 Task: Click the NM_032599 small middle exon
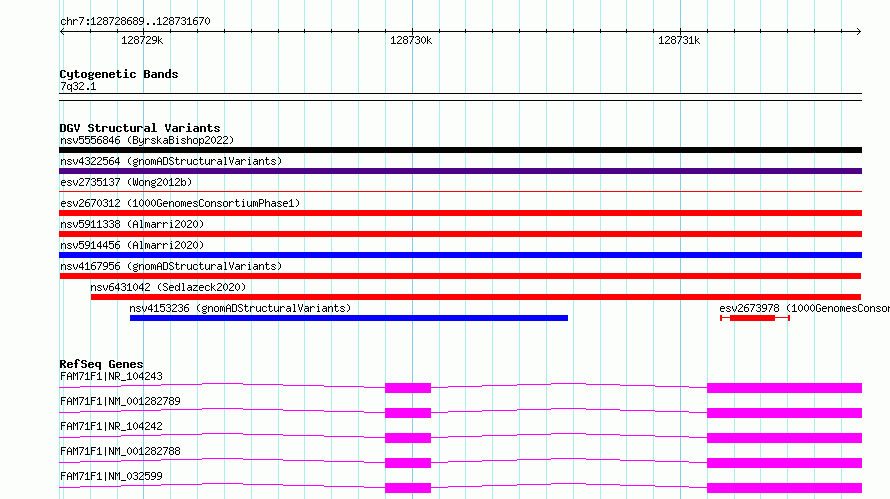[x=408, y=488]
